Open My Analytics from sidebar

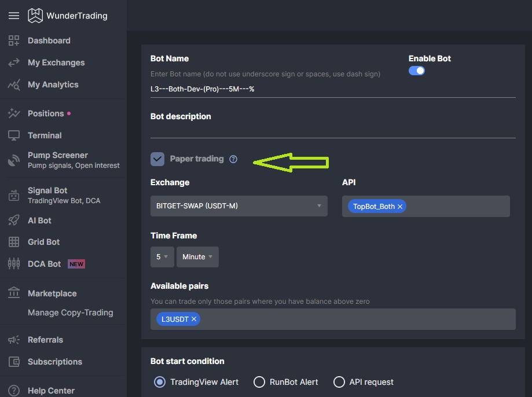coord(53,84)
